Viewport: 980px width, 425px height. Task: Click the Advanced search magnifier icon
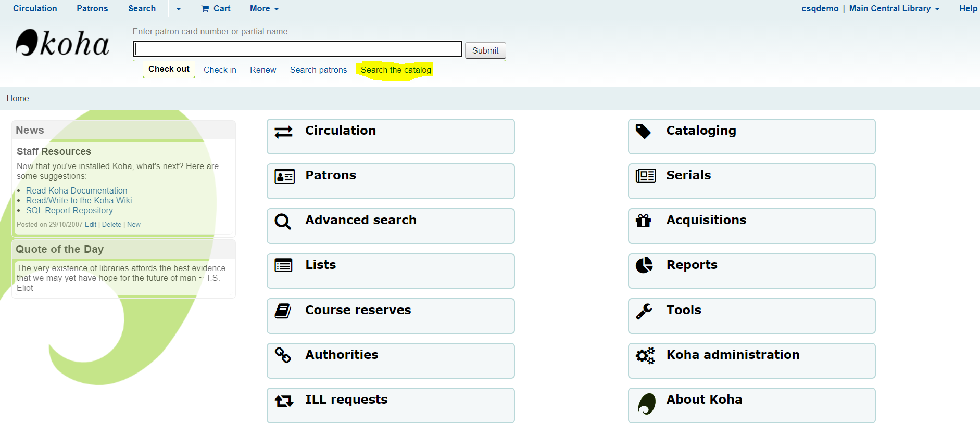pos(283,222)
